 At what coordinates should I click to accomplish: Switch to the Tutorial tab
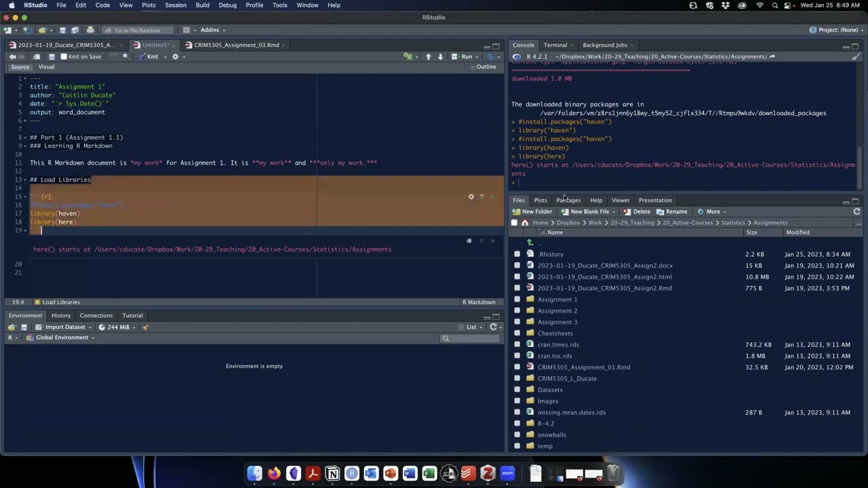pos(132,315)
